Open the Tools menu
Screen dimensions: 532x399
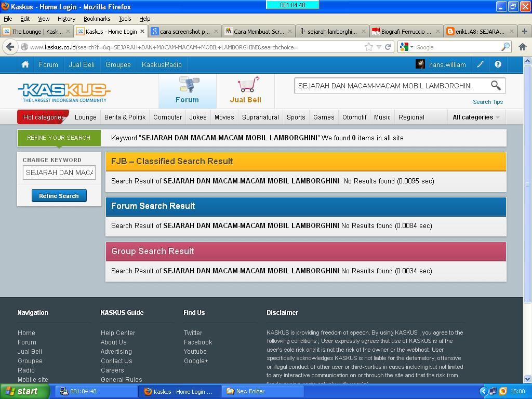click(x=125, y=19)
